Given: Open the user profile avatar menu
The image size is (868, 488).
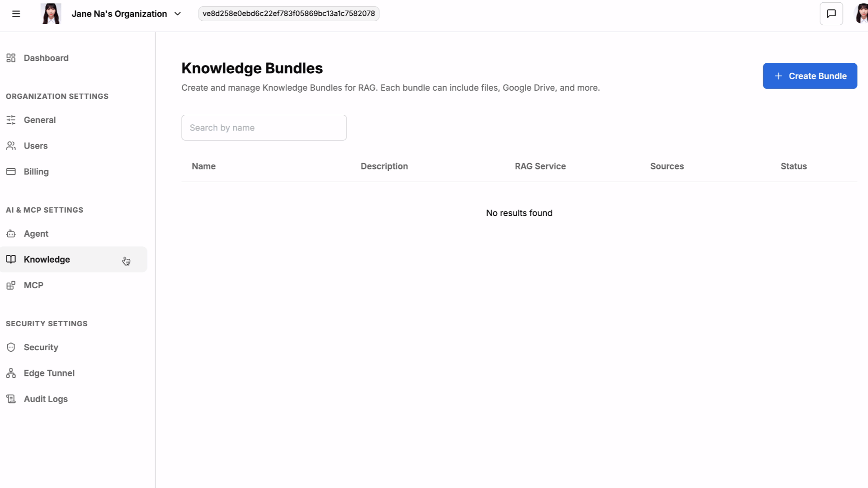Looking at the screenshot, I should [x=861, y=14].
